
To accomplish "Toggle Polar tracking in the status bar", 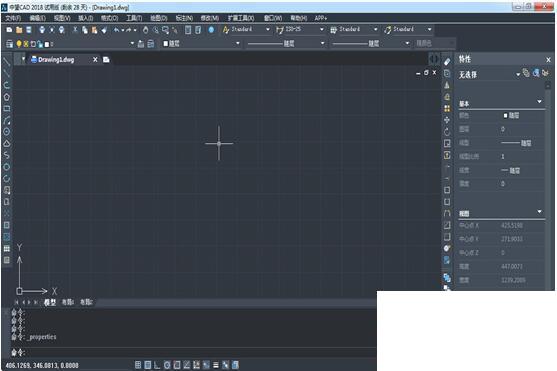I will pyautogui.click(x=167, y=365).
